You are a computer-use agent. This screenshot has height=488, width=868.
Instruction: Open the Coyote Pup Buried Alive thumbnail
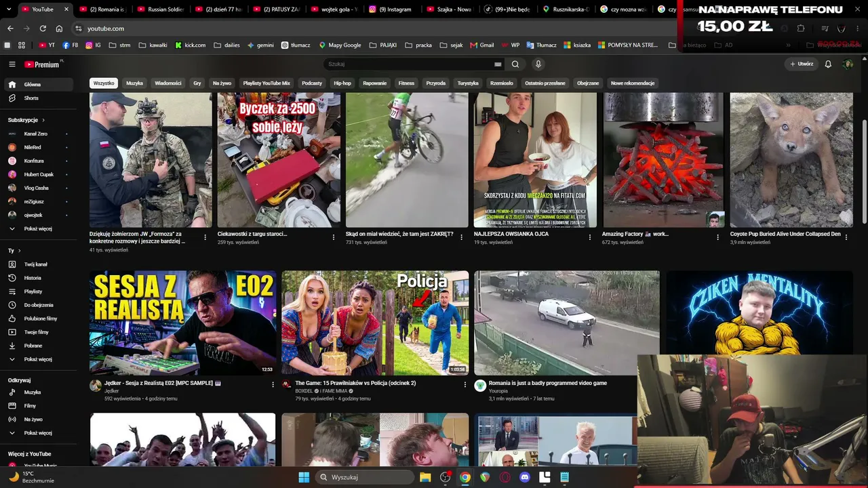point(791,160)
